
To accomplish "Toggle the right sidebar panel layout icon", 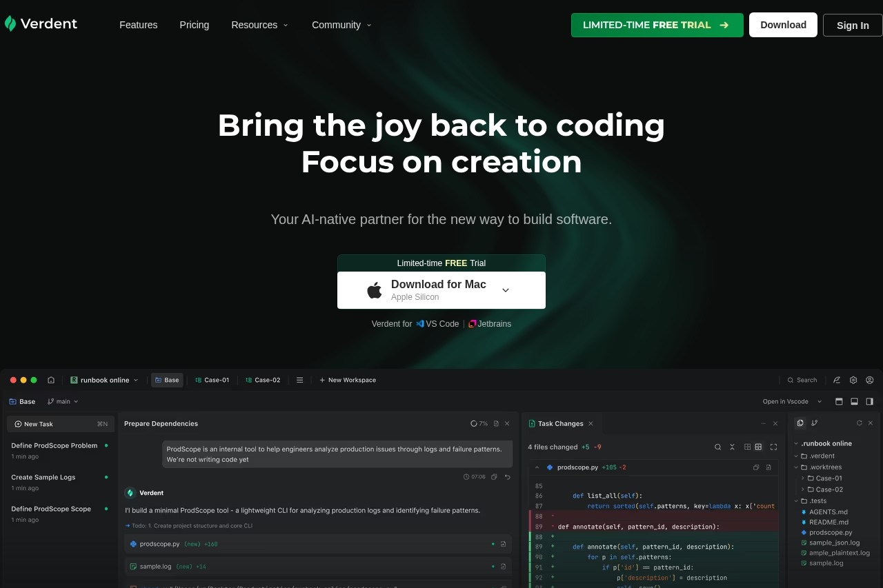I will coord(870,401).
